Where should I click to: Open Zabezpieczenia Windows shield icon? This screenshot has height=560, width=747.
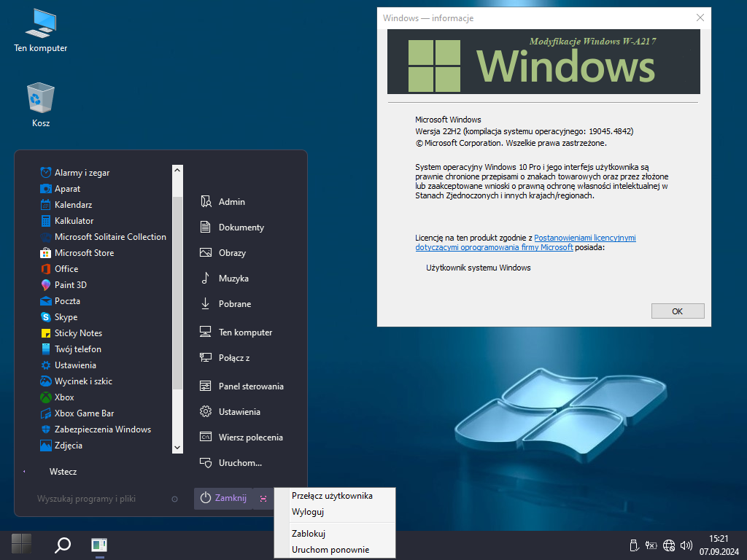coord(46,429)
